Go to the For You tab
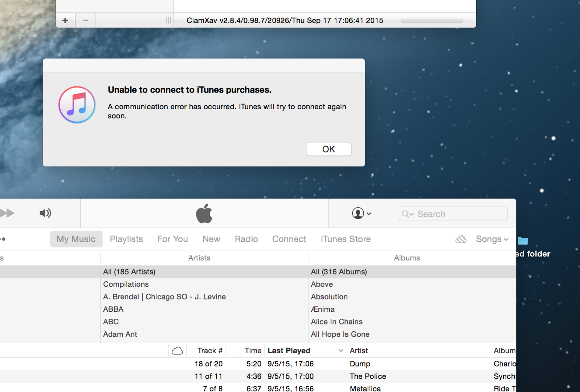 [172, 239]
